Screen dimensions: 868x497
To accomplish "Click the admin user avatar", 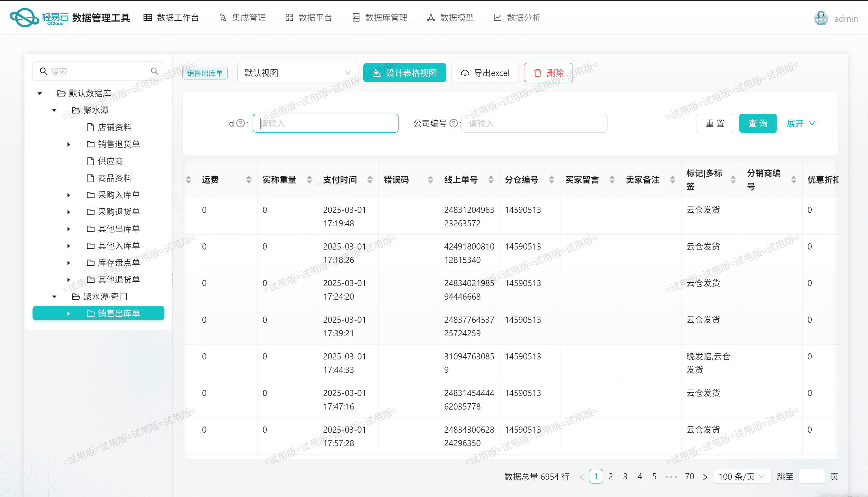I will [x=821, y=18].
